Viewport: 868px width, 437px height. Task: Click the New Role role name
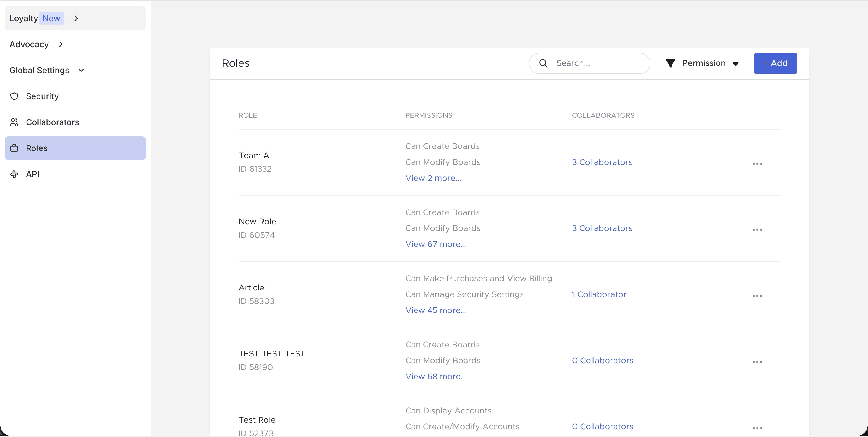[257, 222]
